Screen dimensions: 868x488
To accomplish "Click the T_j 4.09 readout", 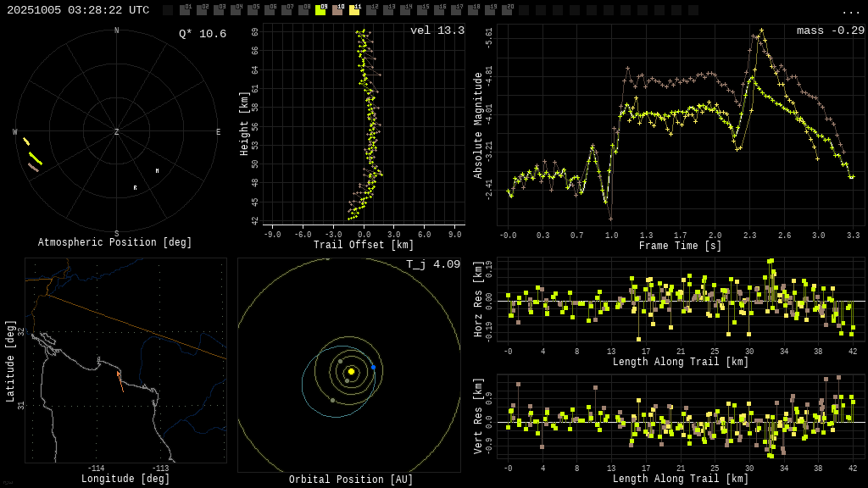I will (432, 264).
